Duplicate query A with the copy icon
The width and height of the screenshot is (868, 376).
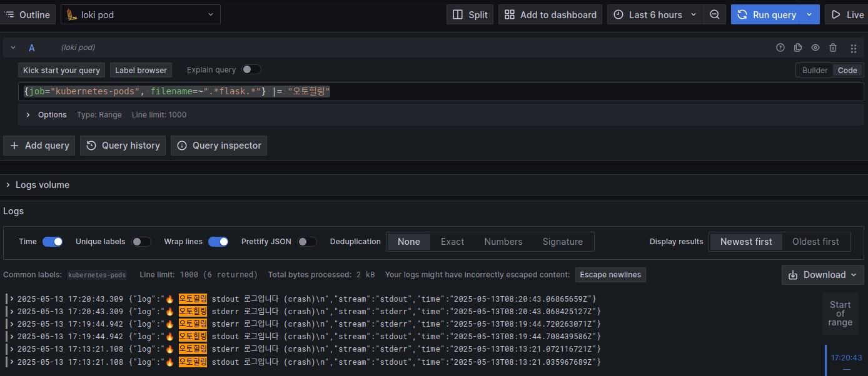click(x=797, y=47)
